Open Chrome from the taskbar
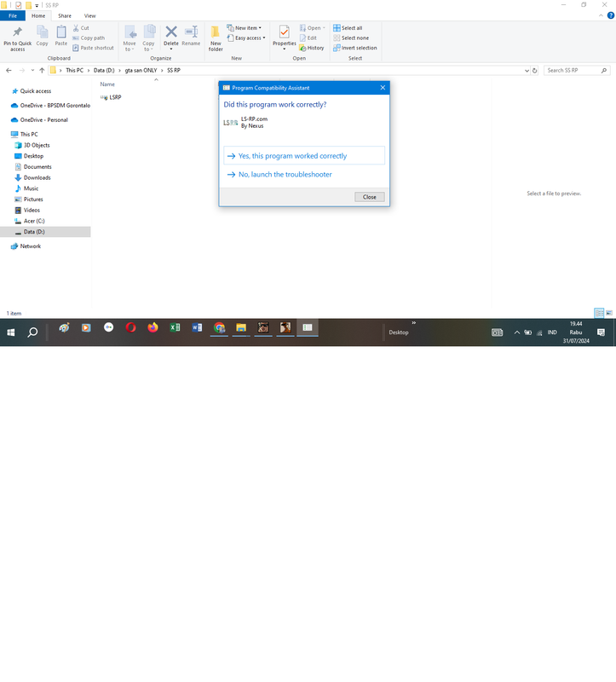616x682 pixels. (219, 327)
